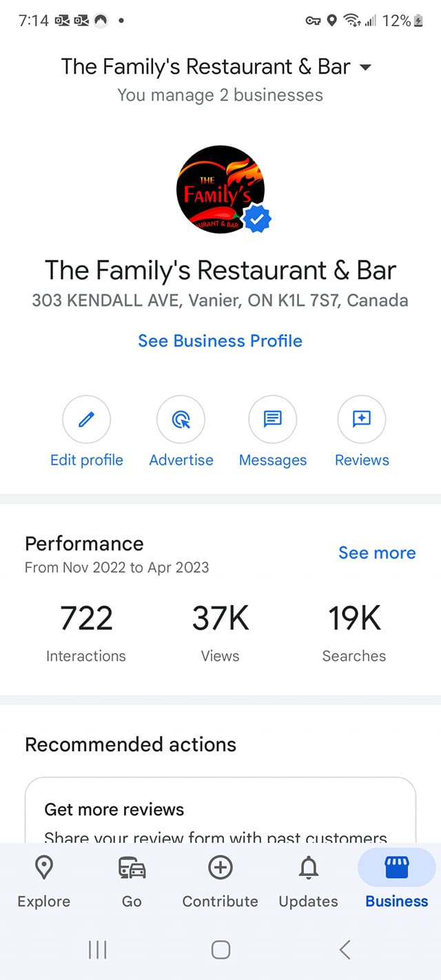Open the Advertise icon

pyautogui.click(x=181, y=418)
